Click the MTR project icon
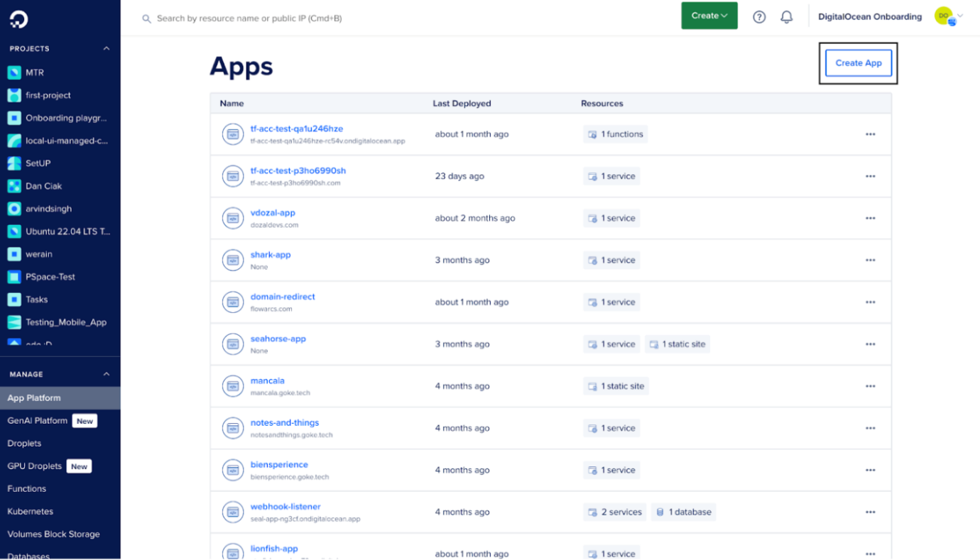 [x=14, y=72]
